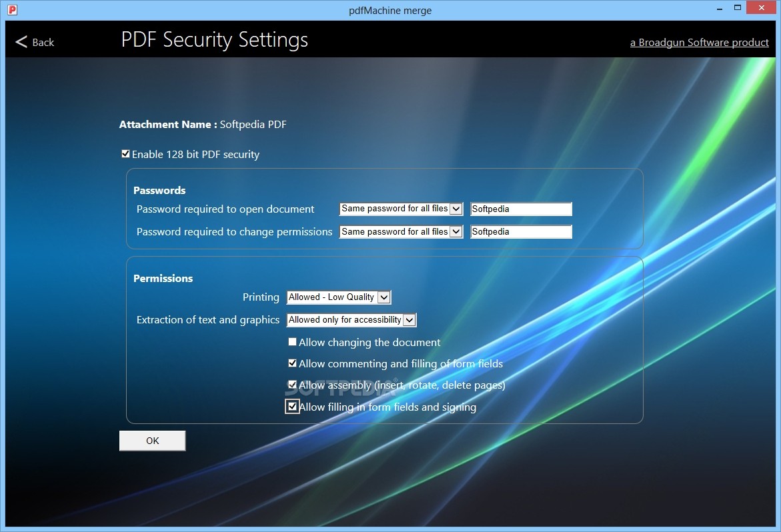Expand Extraction of text and graphics dropdown
Screen dimensions: 781x532
[351, 320]
